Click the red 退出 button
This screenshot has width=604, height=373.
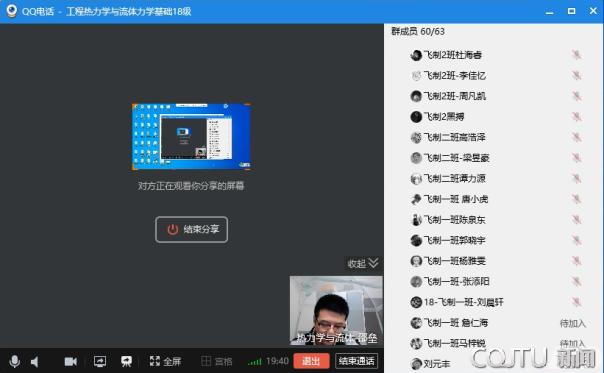pyautogui.click(x=311, y=361)
